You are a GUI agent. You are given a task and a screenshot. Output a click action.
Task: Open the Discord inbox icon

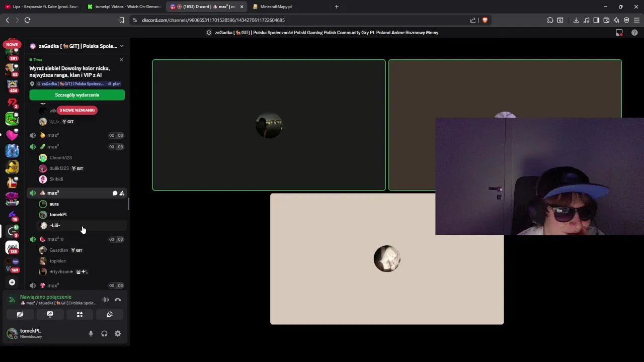point(619,33)
